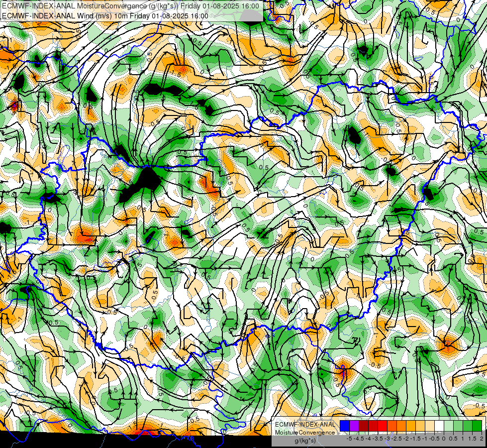Viewport: 487px width, 448px height.
Task: Click the MoistureConvergence title line at top
Action: [130, 6]
